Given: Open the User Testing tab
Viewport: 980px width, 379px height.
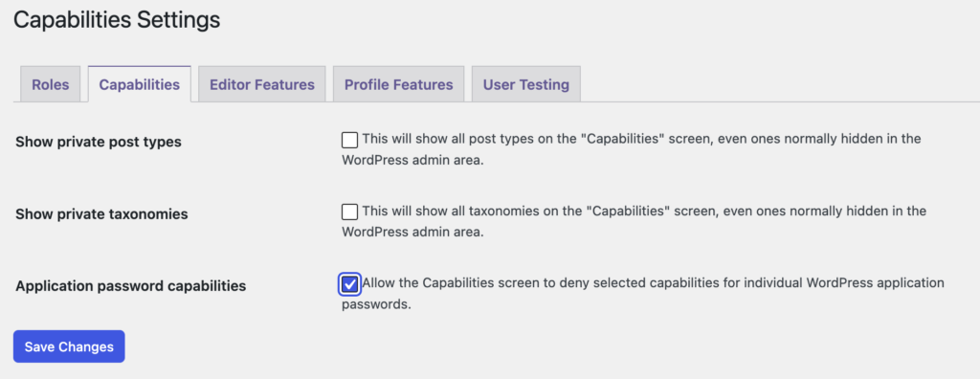Looking at the screenshot, I should pyautogui.click(x=526, y=84).
